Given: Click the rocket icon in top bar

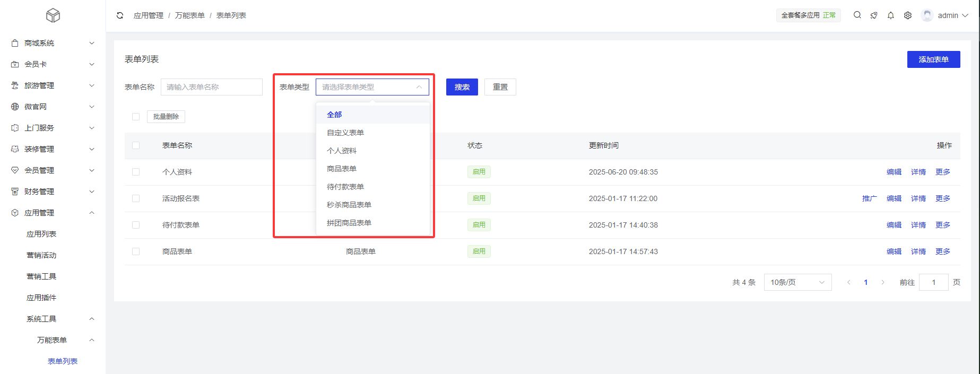Looking at the screenshot, I should click(874, 15).
